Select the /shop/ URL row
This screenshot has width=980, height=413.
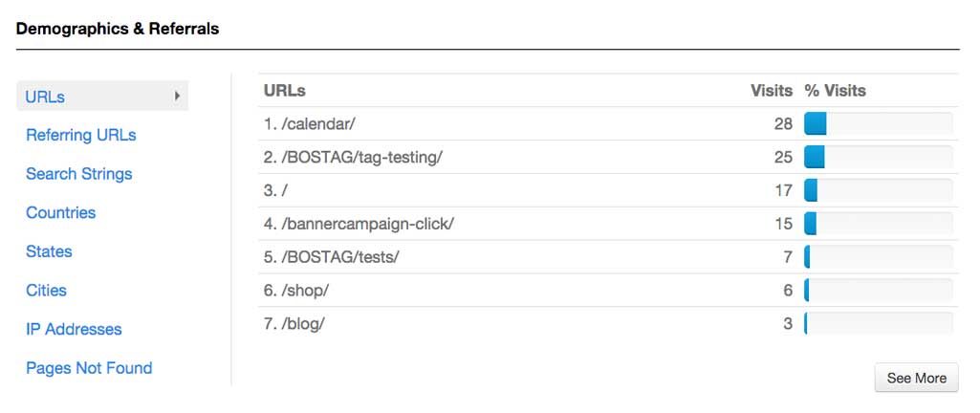tap(608, 290)
